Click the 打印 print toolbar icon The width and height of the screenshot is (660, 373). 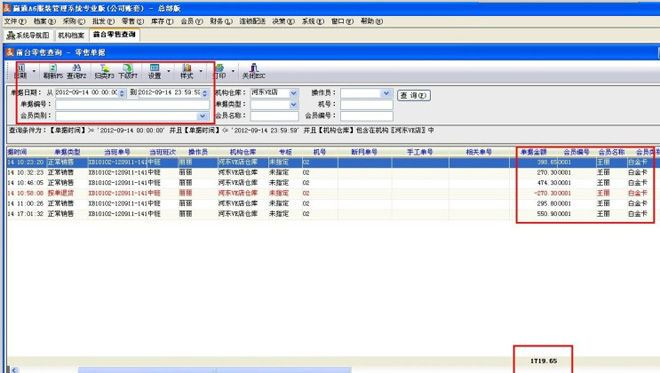[219, 71]
